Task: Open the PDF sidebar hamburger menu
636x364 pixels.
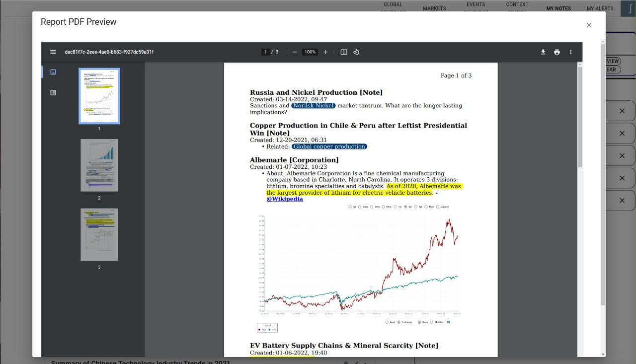Action: [53, 52]
